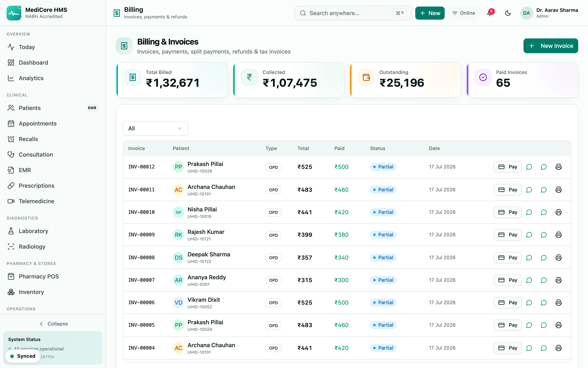Click the Total Billed card icon
Screen dimensions: 588x368
(x=133, y=77)
